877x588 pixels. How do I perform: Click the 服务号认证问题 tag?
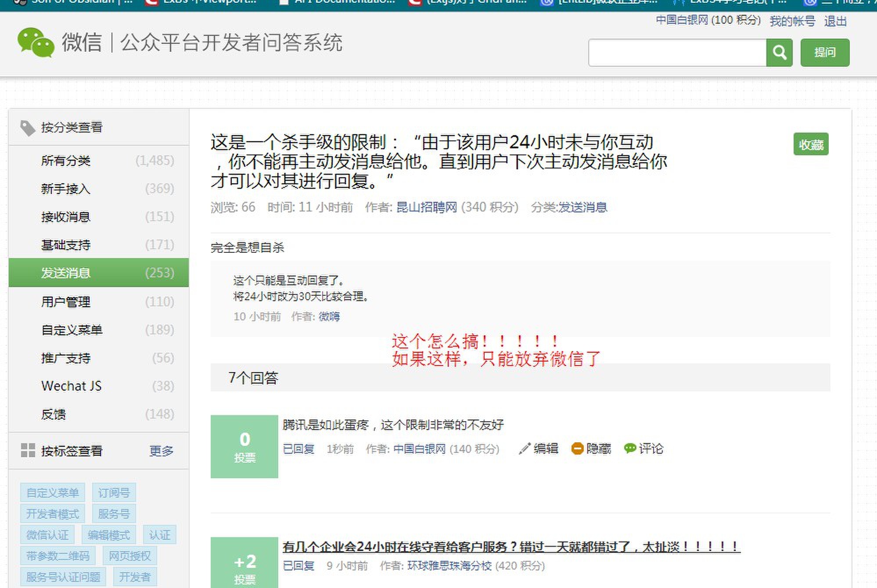tap(63, 577)
